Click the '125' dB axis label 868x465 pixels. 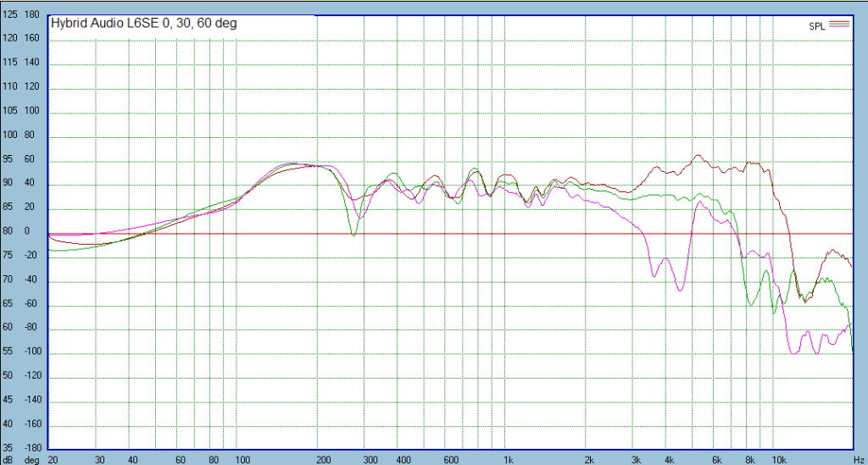pyautogui.click(x=10, y=14)
